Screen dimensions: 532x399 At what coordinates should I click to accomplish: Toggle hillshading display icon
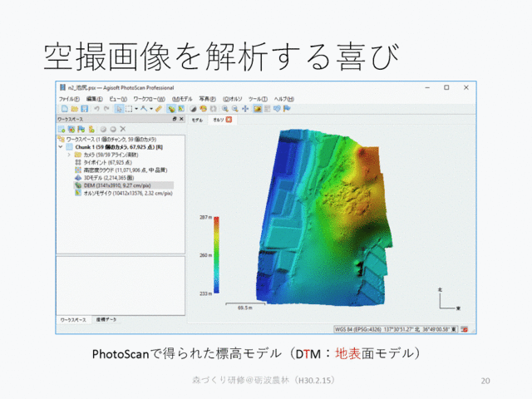click(x=193, y=109)
